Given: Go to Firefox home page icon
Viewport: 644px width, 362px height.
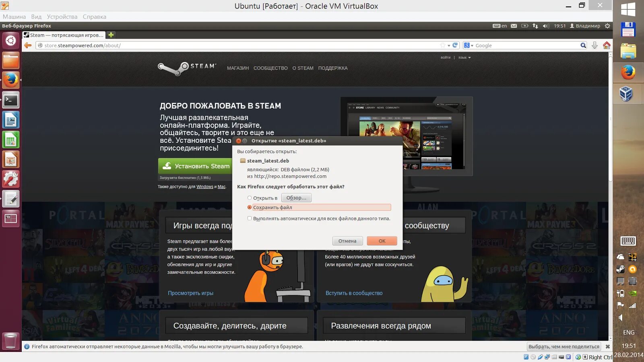Looking at the screenshot, I should click(607, 45).
